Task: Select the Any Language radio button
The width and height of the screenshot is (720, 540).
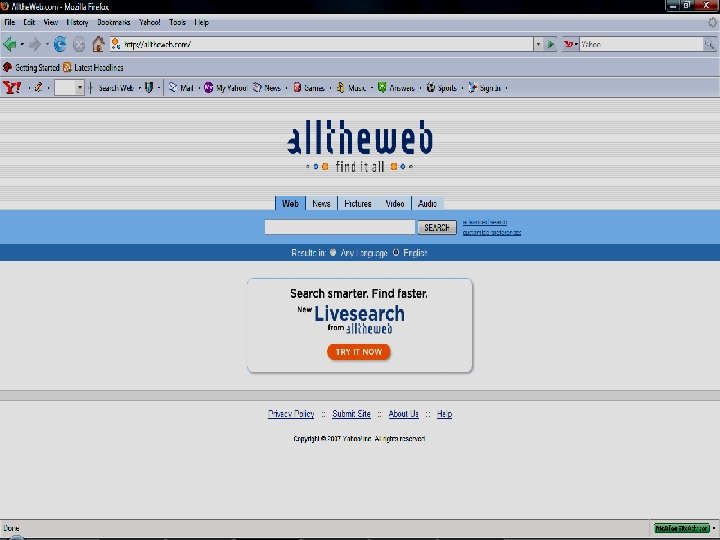Action: (x=333, y=253)
